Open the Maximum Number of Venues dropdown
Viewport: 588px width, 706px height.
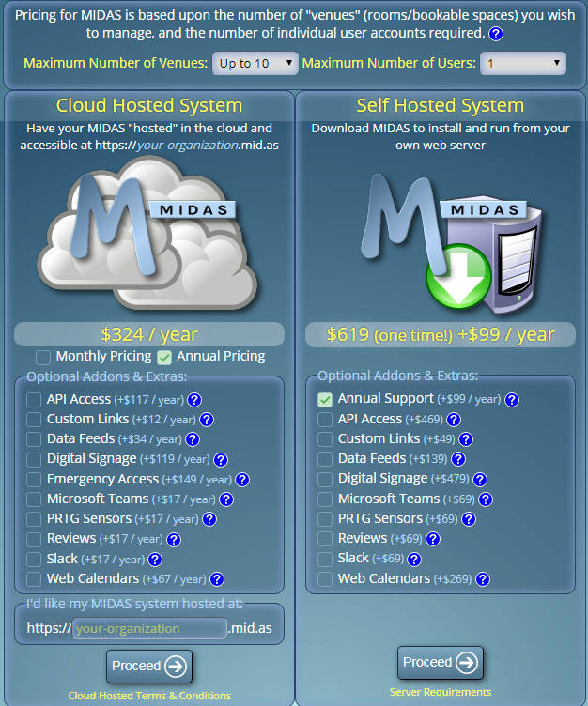(x=255, y=64)
